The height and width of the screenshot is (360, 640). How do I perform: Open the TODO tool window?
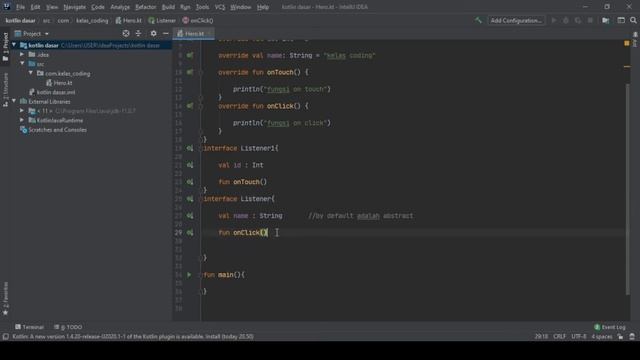68,327
